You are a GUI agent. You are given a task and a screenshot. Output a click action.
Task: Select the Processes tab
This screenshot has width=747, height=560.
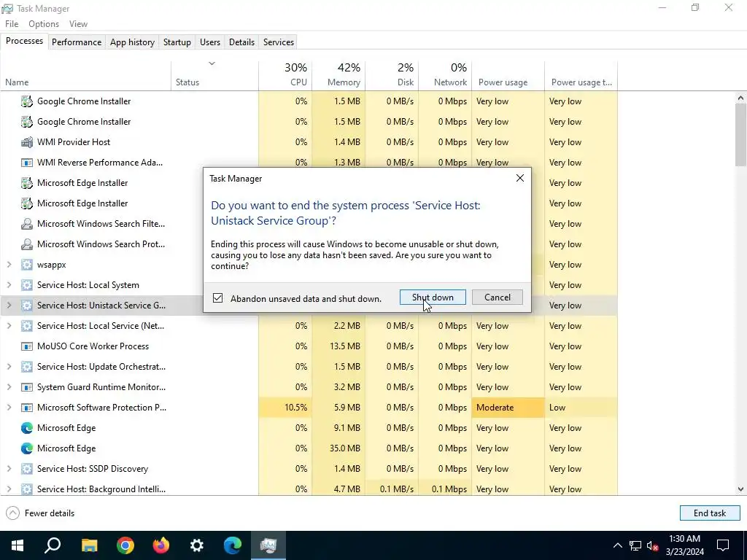point(24,41)
